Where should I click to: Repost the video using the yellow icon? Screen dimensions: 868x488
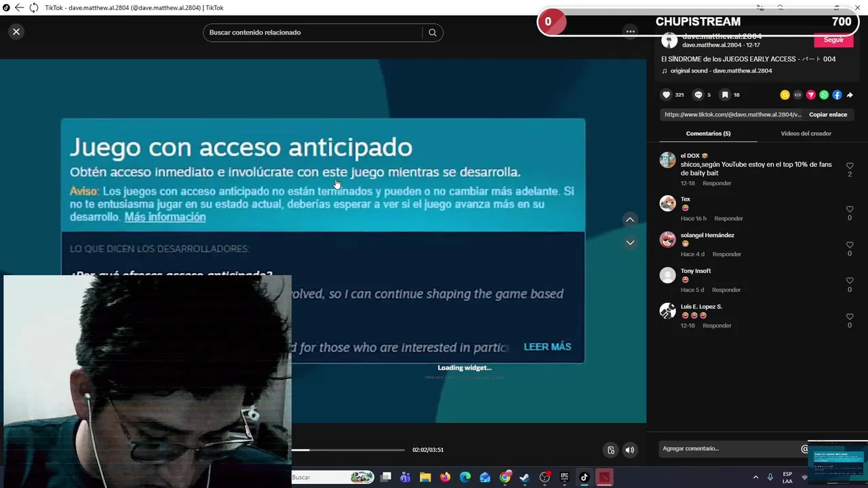[x=785, y=95]
